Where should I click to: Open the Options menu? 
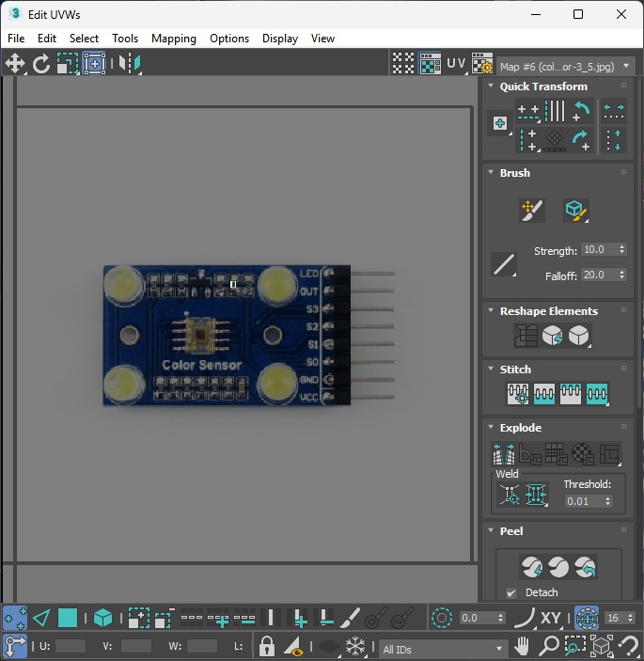tap(229, 39)
